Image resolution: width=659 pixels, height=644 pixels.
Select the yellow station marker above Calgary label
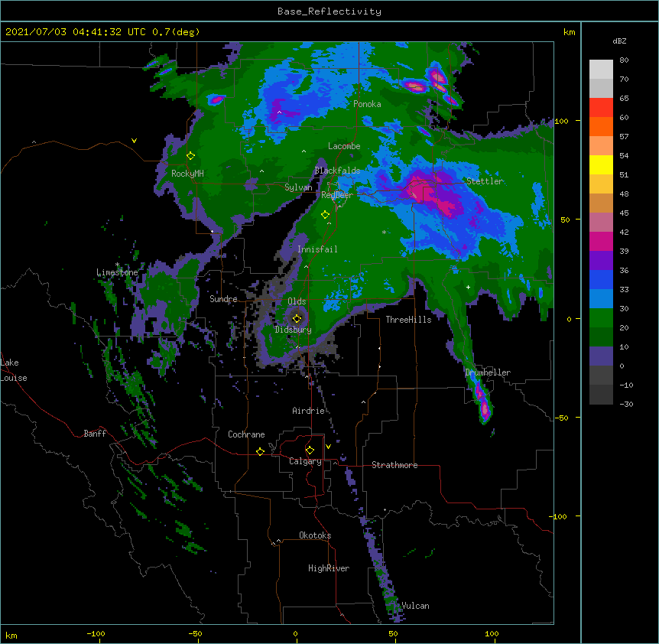point(310,450)
